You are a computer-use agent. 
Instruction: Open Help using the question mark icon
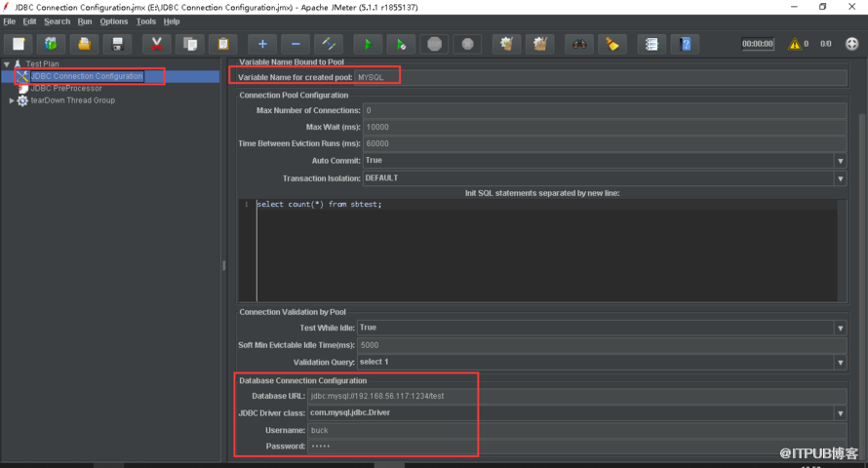686,44
